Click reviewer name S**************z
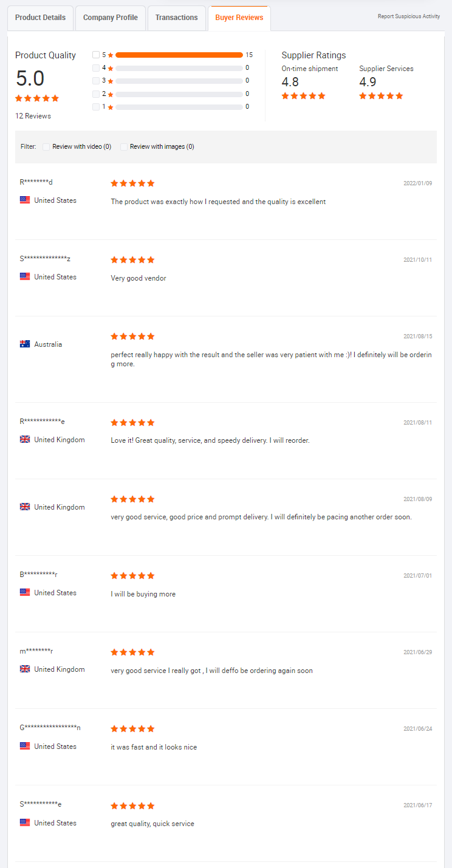 [x=46, y=259]
